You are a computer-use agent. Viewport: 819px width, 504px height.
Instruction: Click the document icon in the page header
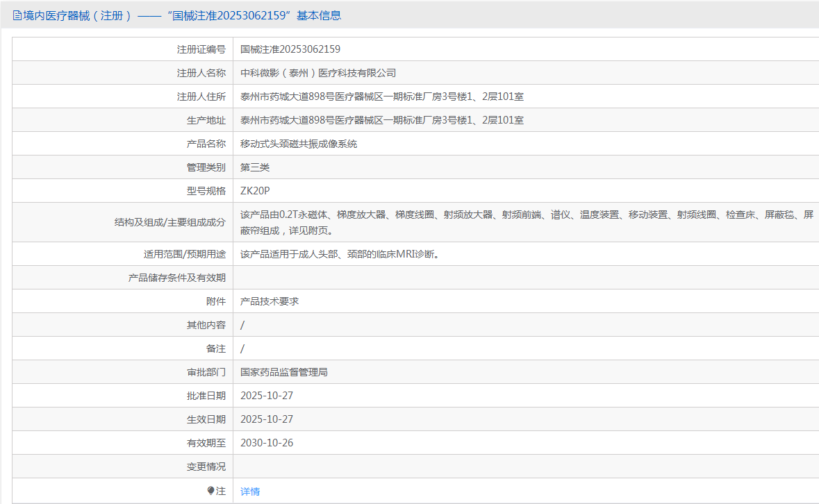click(x=17, y=15)
